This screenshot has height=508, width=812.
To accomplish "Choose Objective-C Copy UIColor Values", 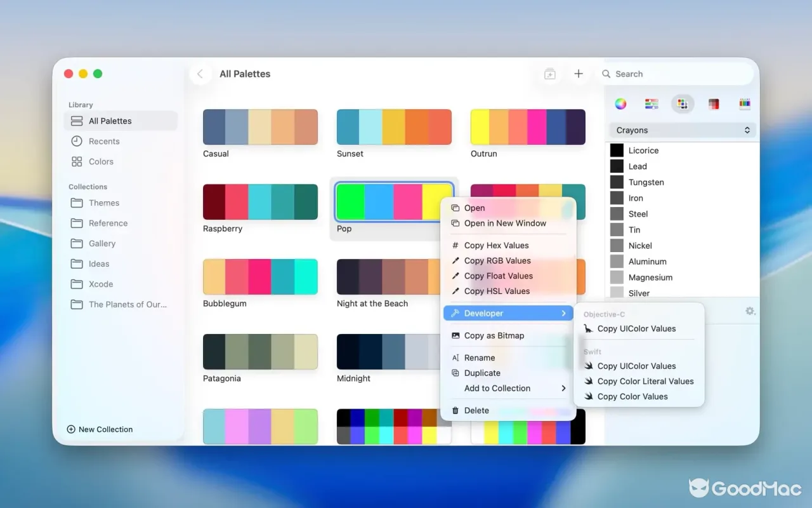I will pos(639,328).
